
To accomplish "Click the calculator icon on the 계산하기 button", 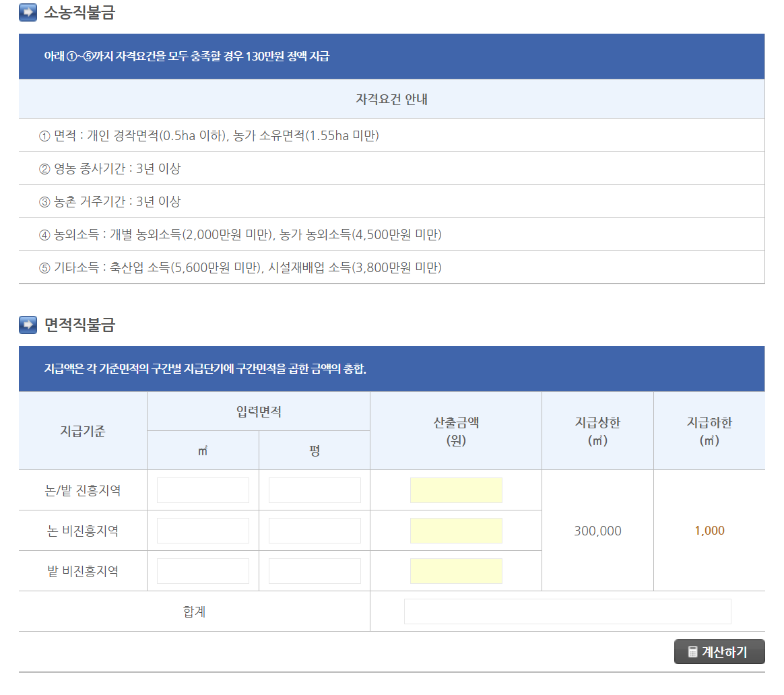I will tap(692, 651).
